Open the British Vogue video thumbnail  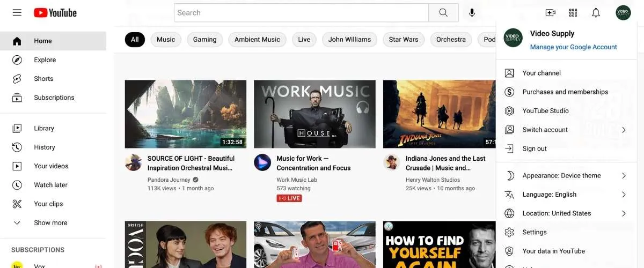click(186, 244)
